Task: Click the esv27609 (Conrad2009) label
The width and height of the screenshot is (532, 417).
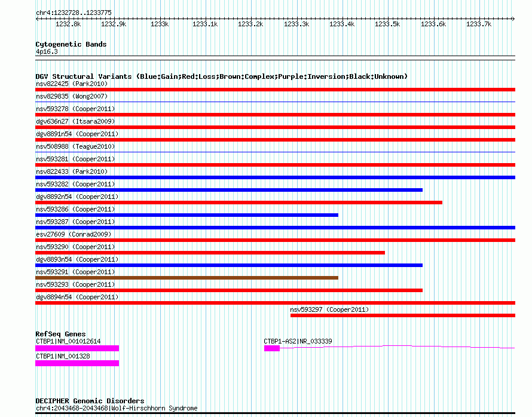Action: point(74,234)
